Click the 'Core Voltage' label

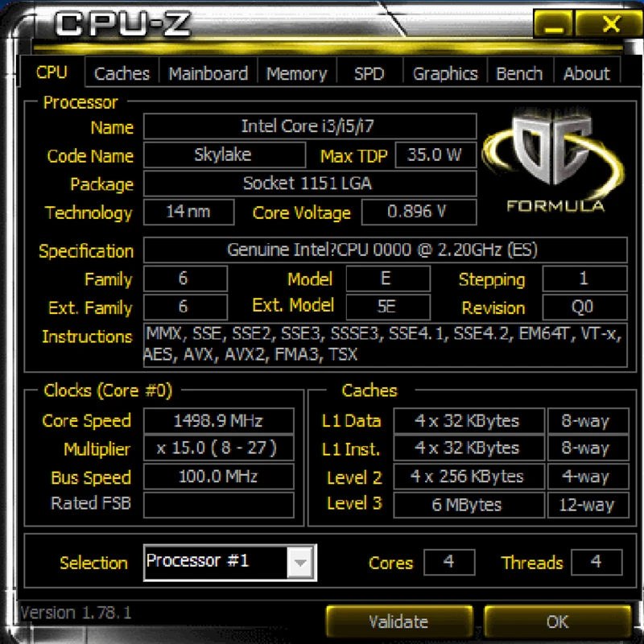(x=302, y=213)
